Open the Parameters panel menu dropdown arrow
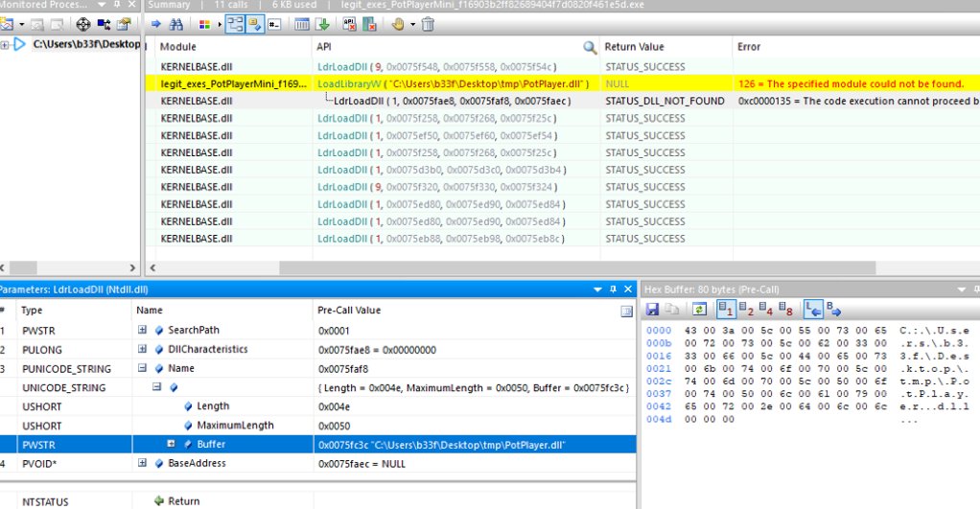 (x=597, y=289)
